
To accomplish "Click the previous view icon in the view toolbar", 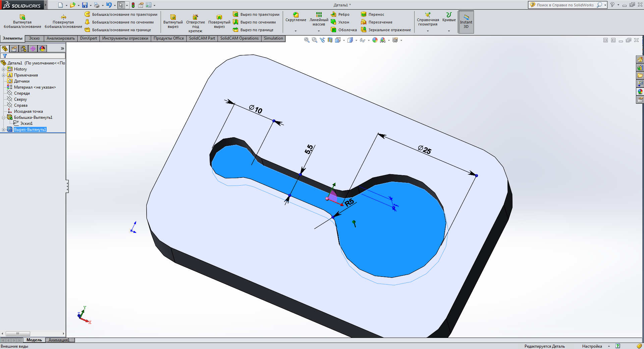I will click(322, 40).
